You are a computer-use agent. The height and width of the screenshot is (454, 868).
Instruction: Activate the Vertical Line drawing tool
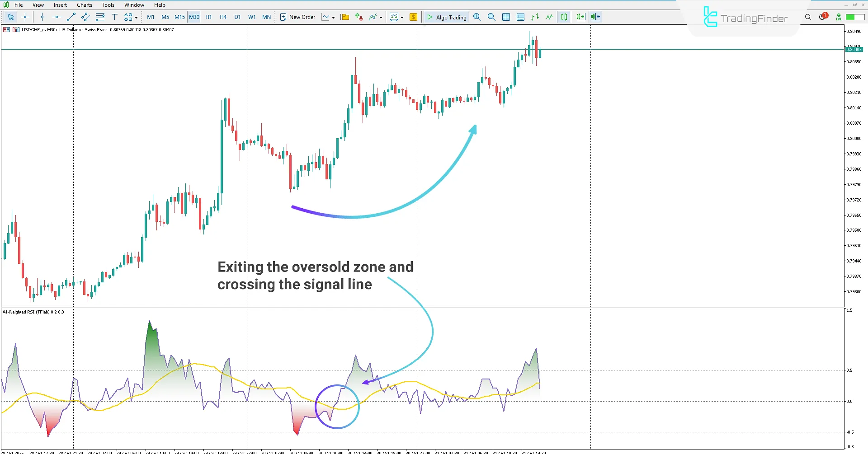tap(42, 17)
